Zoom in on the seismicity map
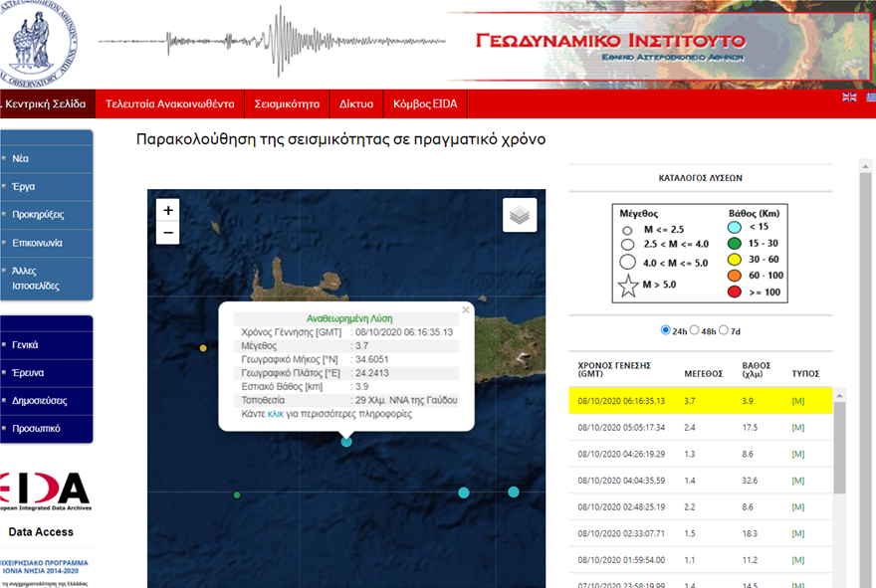The image size is (876, 588). [x=168, y=210]
